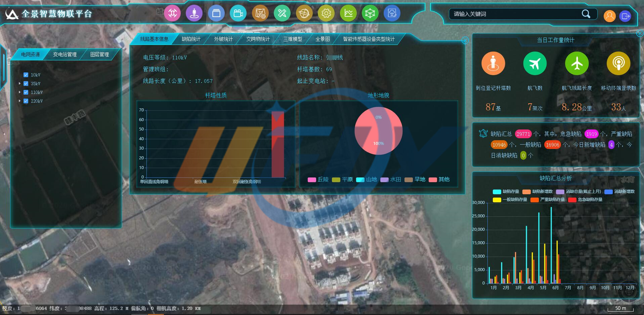Toggle the 一般缺陷存量 legend item
Image resolution: width=644 pixels, height=315 pixels.
coord(510,200)
